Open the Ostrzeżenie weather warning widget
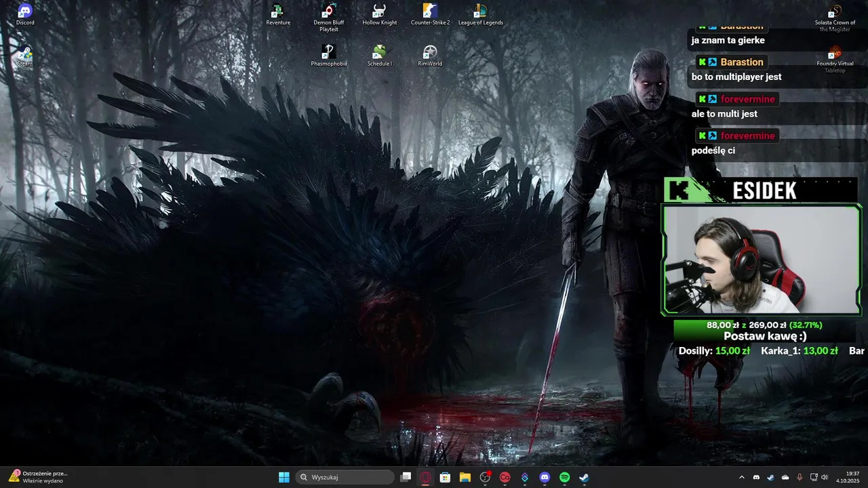Image resolution: width=868 pixels, height=488 pixels. pyautogui.click(x=37, y=477)
